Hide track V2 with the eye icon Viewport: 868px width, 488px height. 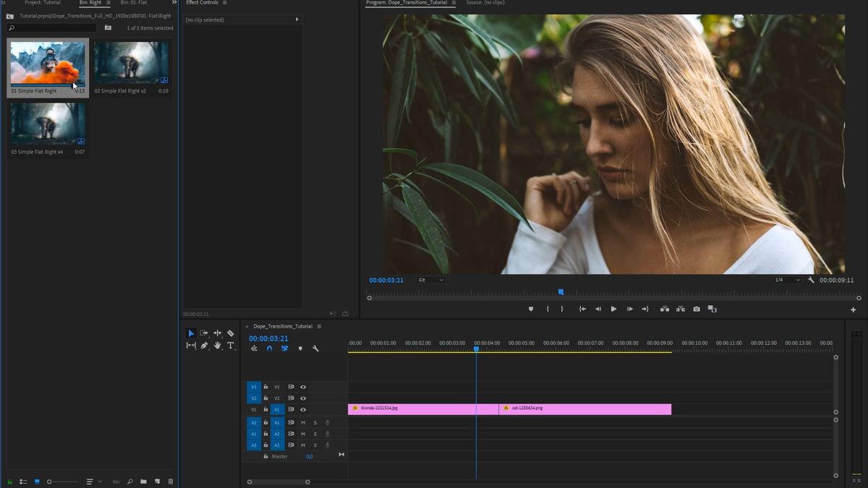point(303,398)
